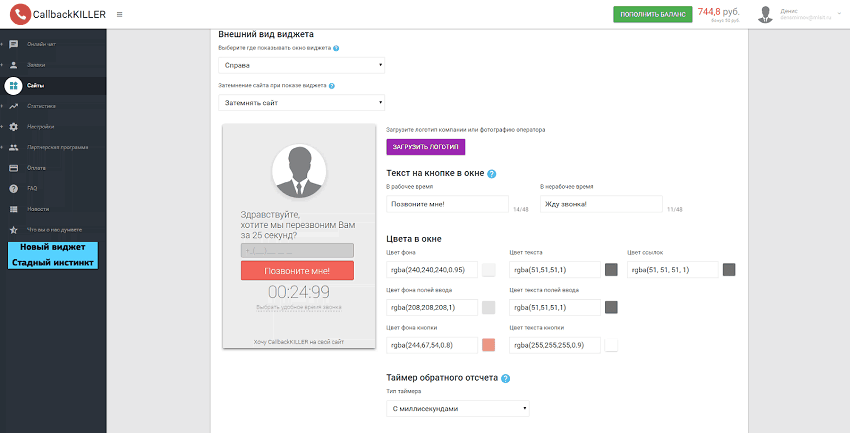The height and width of the screenshot is (433, 850).
Task: Open the С миллисекундами timer type dropdown
Action: click(x=457, y=408)
